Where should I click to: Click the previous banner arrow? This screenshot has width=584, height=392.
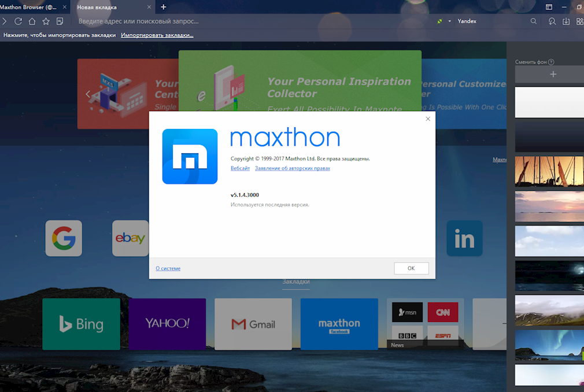(x=88, y=94)
